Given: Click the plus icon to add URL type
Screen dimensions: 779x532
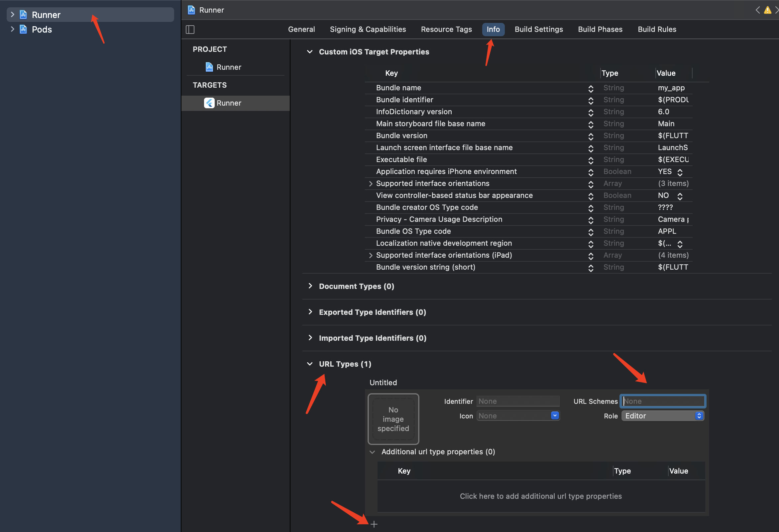Looking at the screenshot, I should (374, 524).
